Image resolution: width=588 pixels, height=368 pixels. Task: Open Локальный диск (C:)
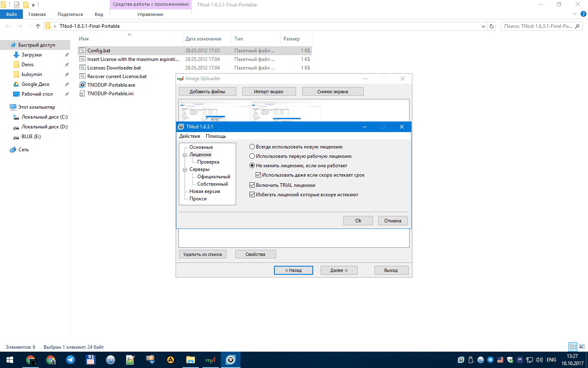coord(44,117)
